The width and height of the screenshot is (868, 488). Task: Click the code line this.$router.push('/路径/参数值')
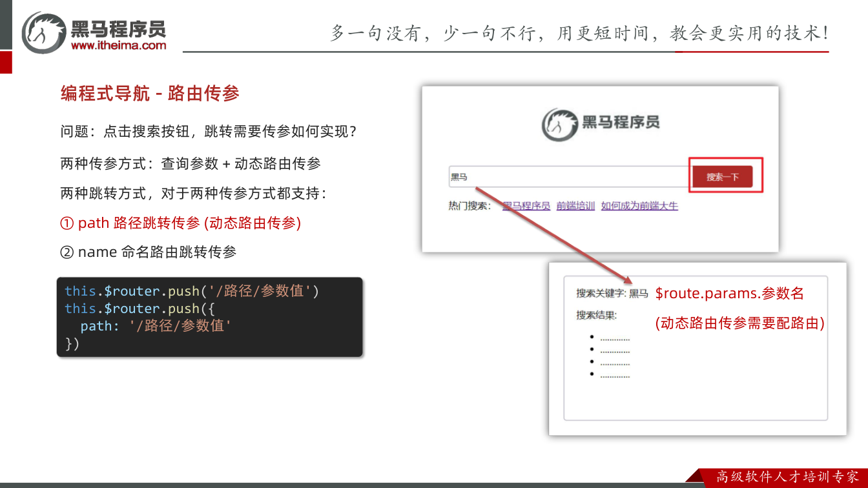point(192,291)
